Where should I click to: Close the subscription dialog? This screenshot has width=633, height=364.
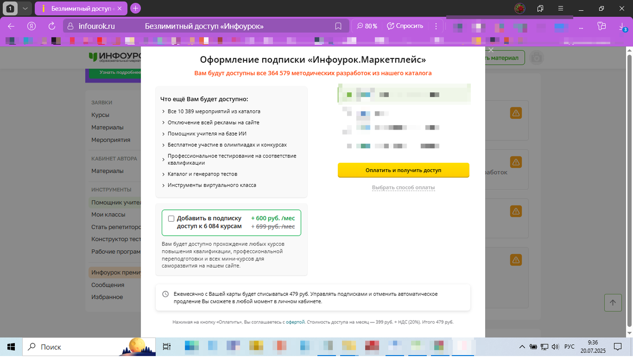(491, 50)
